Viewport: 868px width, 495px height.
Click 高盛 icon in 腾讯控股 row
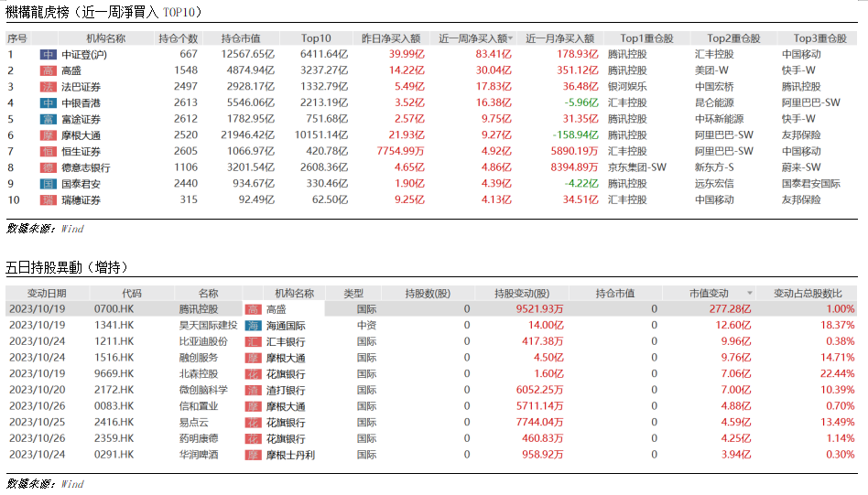[x=253, y=310]
